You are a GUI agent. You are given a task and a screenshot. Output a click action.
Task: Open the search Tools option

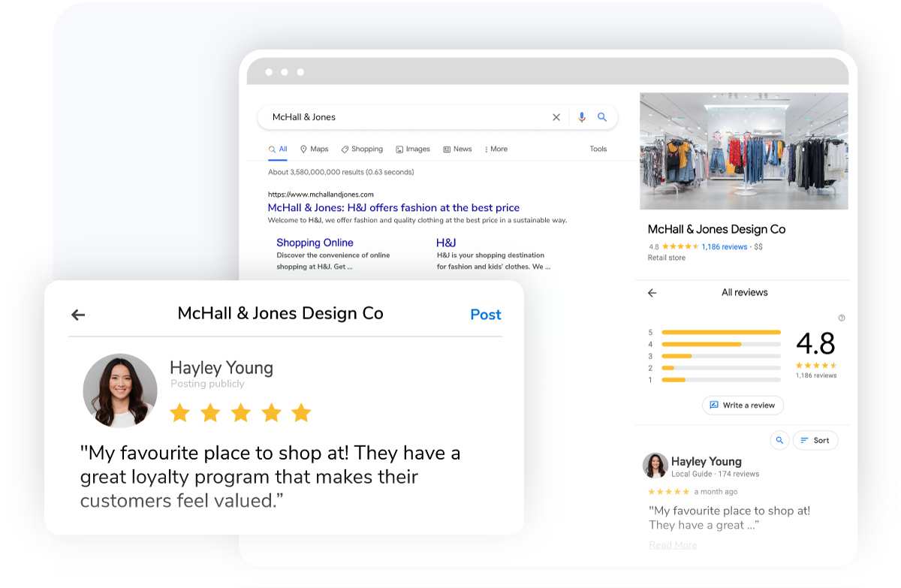click(x=598, y=149)
